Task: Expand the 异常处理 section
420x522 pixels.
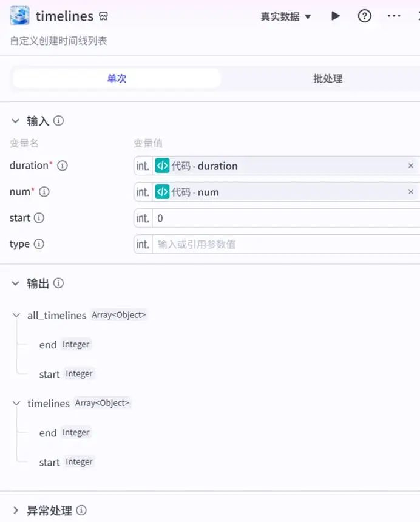Action: point(15,510)
